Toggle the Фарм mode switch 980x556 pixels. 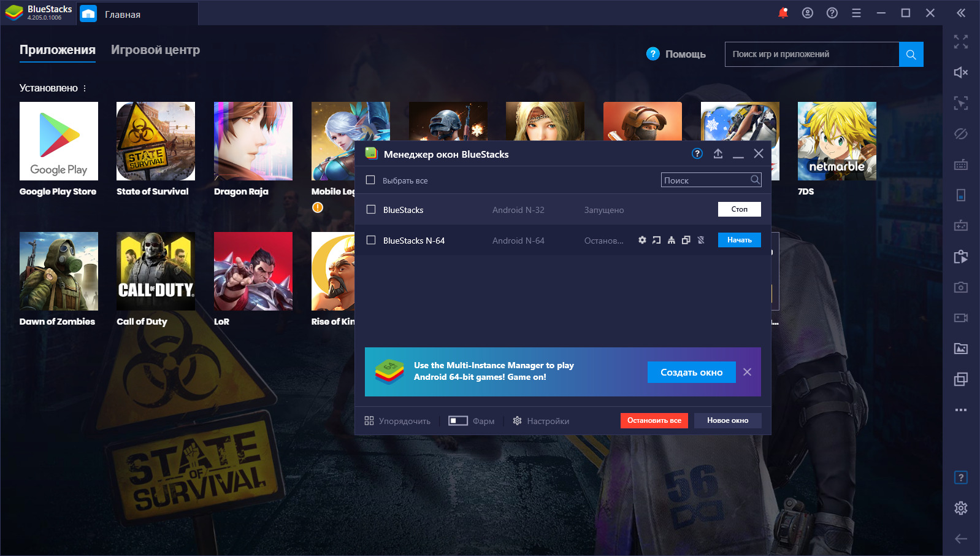pyautogui.click(x=458, y=420)
